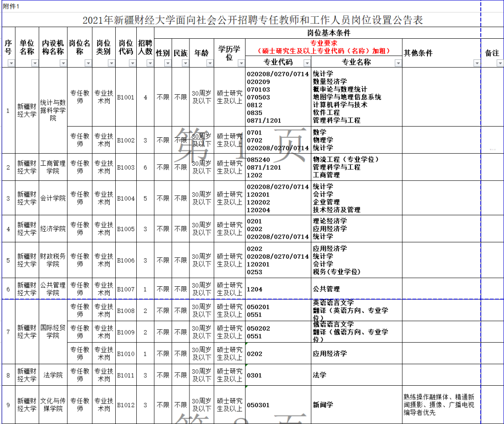
Task: Select the B1008 code cell
Action: (126, 311)
